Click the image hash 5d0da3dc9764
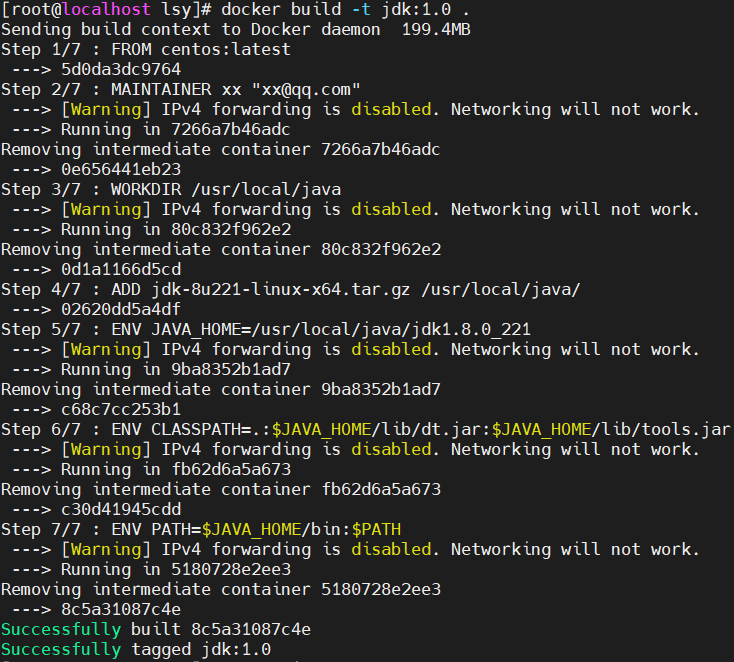This screenshot has width=734, height=662. pyautogui.click(x=121, y=70)
